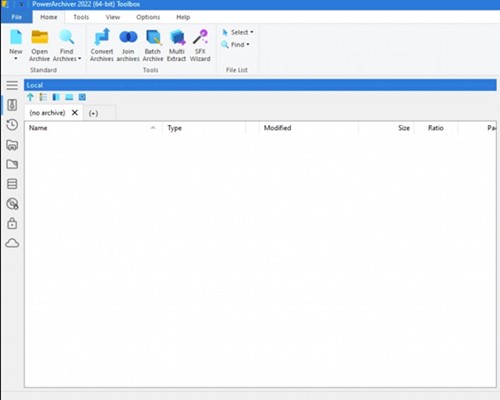Screen dimensions: 500x400
Task: Click the disc burner sidebar icon
Action: (12, 204)
